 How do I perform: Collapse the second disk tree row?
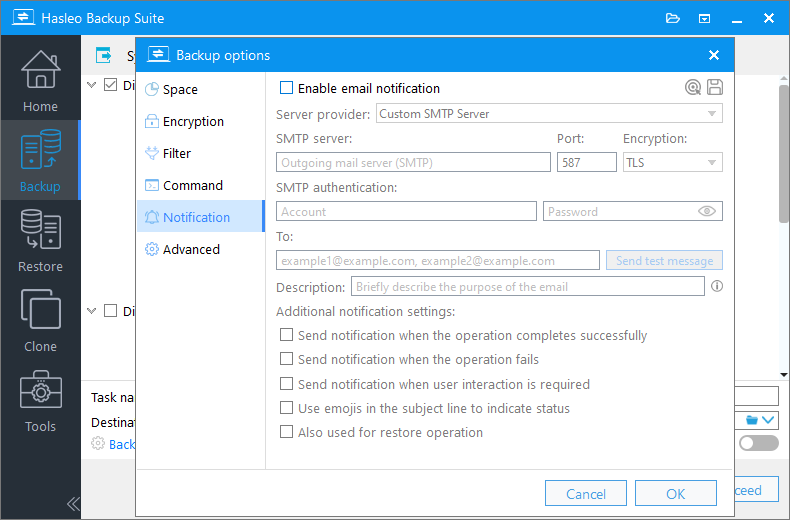92,310
